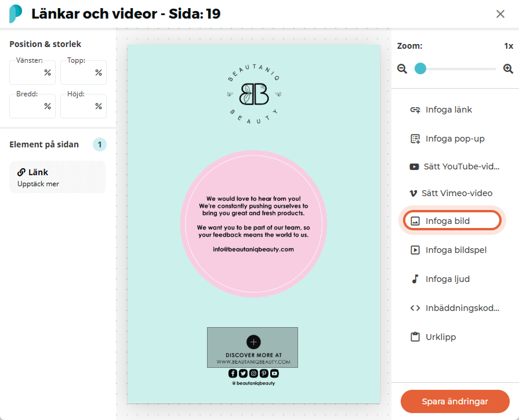519x420 pixels.
Task: Click the 1x zoom value
Action: [x=509, y=46]
